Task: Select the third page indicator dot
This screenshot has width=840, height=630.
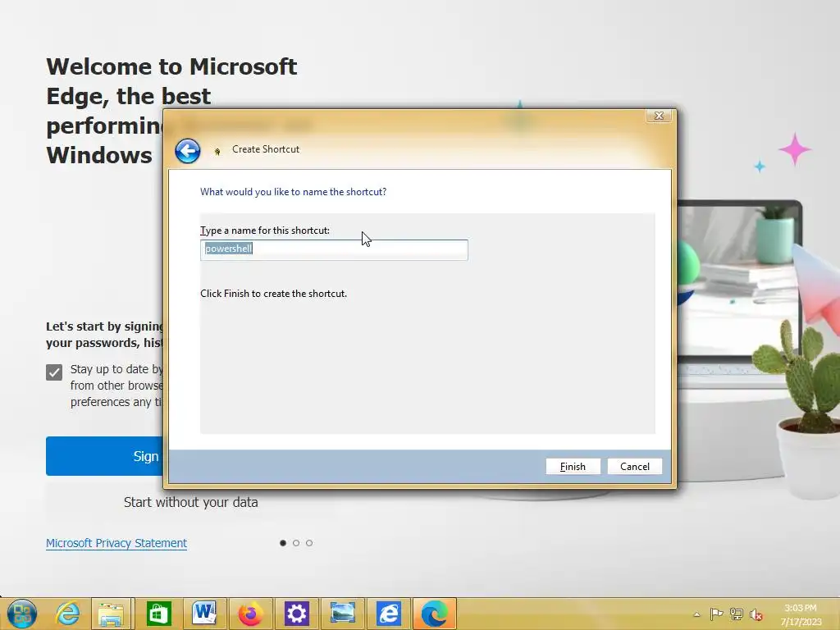Action: [309, 543]
